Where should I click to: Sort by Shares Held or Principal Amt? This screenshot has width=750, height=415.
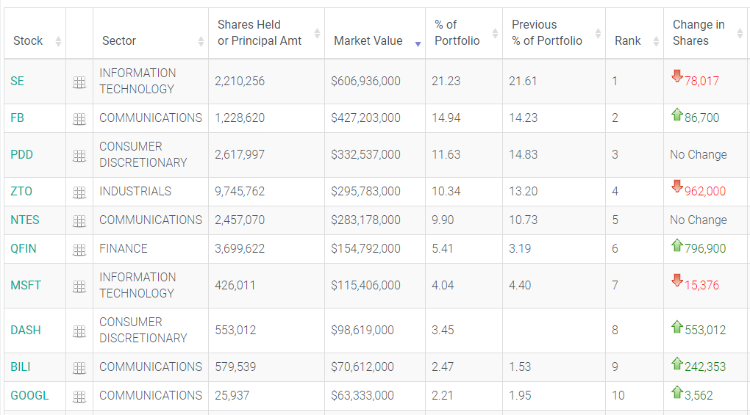(266, 33)
